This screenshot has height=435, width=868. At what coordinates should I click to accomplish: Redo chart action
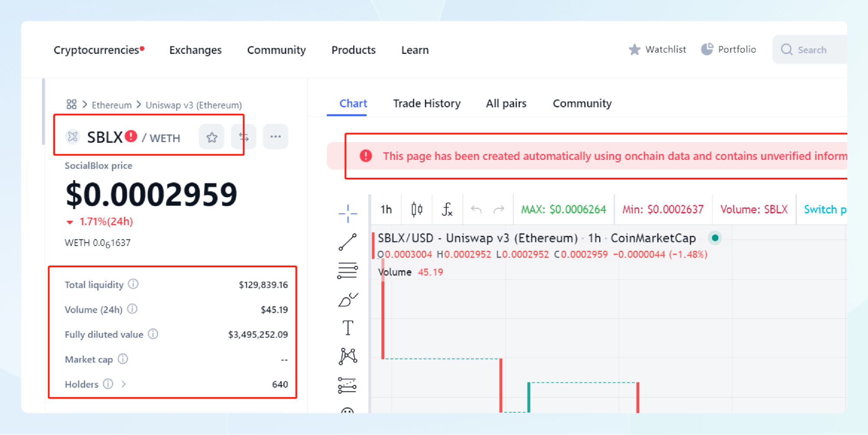pyautogui.click(x=499, y=209)
